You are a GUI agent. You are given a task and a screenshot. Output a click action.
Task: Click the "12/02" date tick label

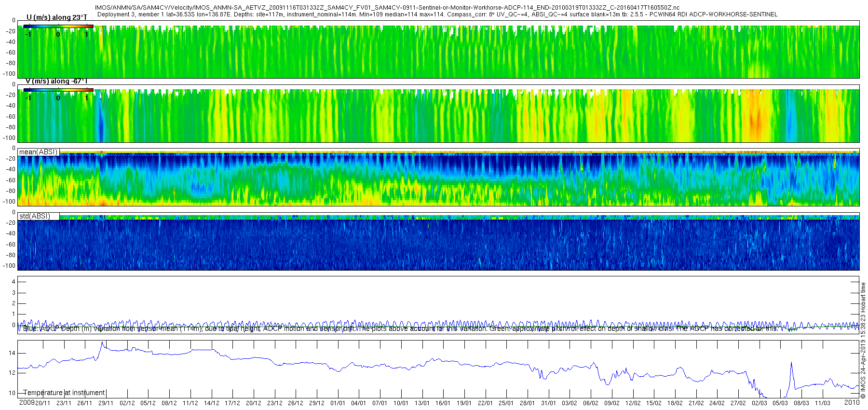pos(633,403)
